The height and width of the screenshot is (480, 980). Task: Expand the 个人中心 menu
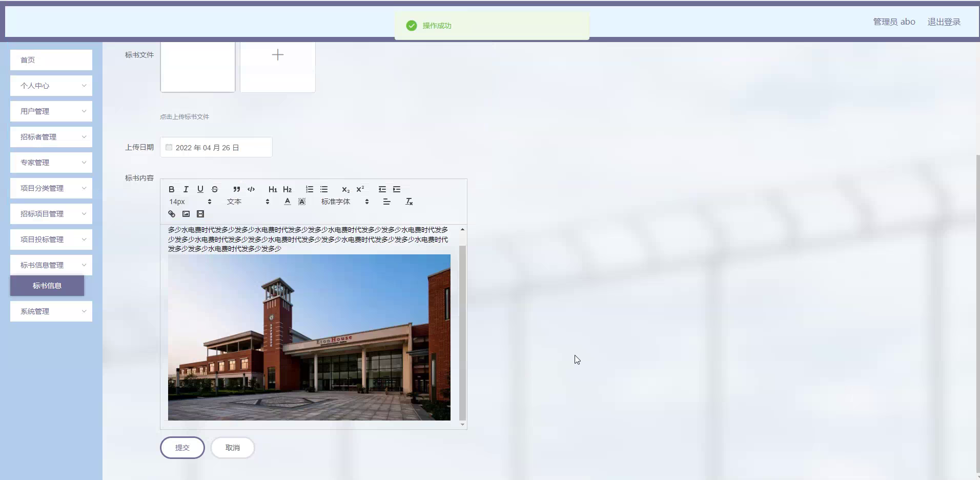pyautogui.click(x=51, y=86)
